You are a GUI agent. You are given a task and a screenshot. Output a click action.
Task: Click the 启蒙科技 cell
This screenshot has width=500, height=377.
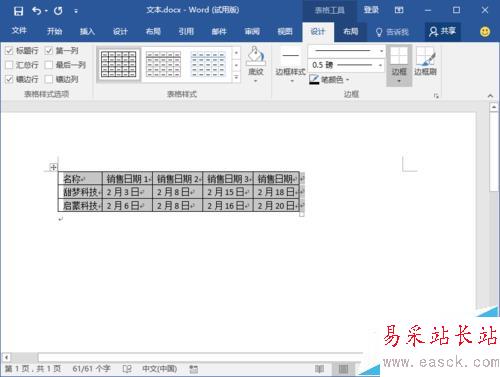click(80, 205)
